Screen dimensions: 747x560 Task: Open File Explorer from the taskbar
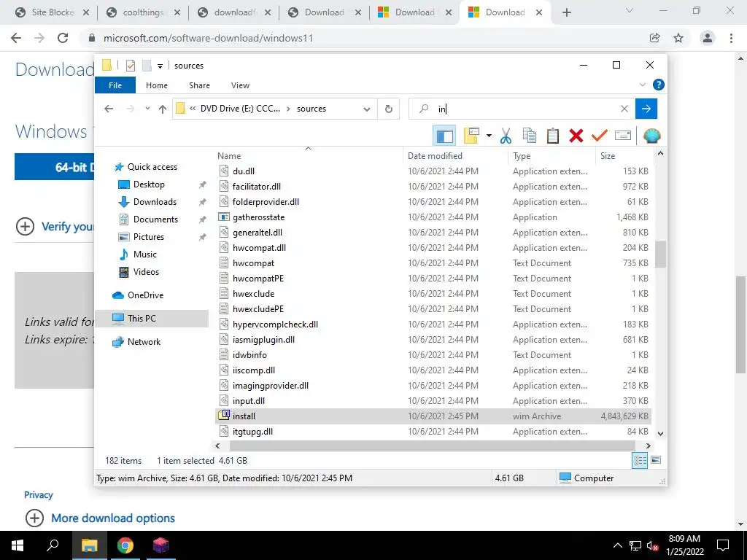[x=89, y=545]
